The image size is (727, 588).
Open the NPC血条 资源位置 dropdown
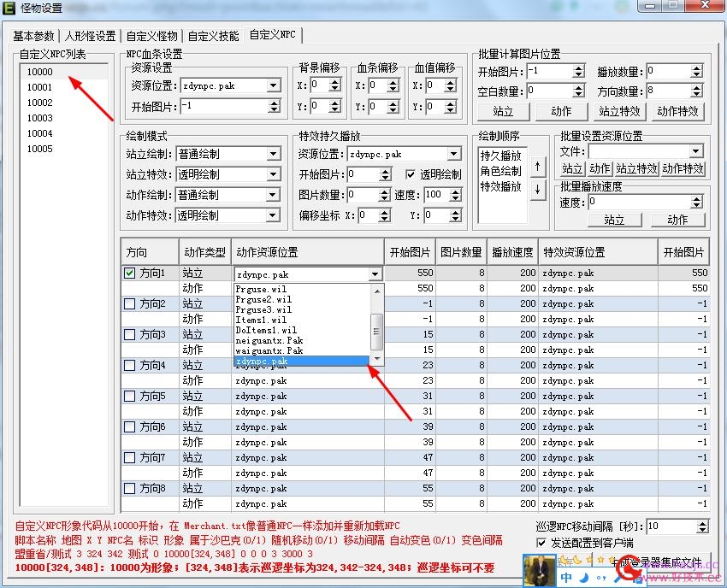(x=274, y=85)
